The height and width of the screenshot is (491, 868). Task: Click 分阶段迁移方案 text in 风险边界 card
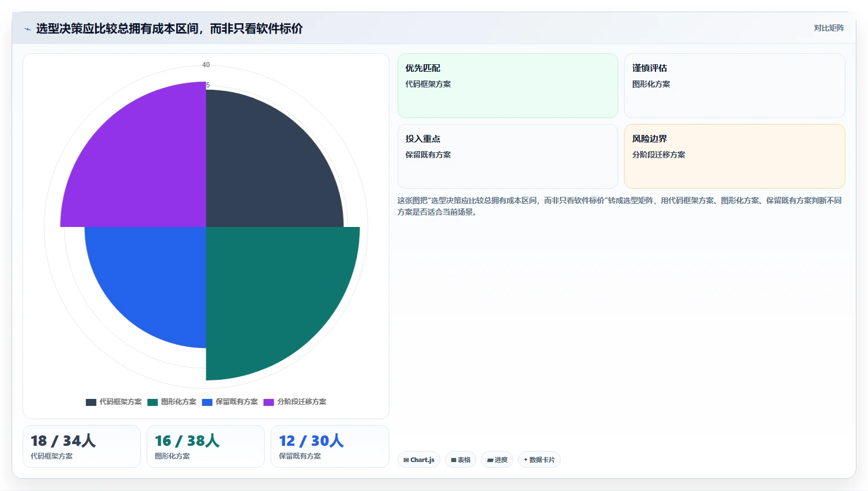pyautogui.click(x=658, y=155)
